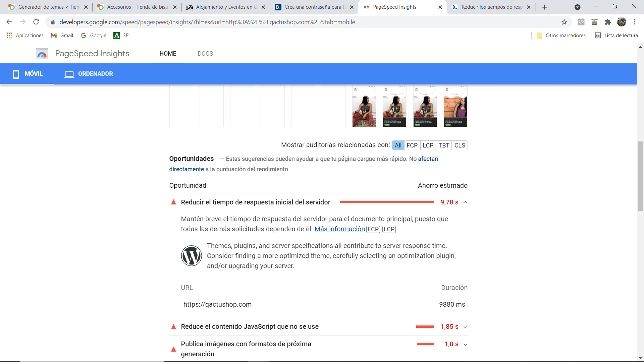Open the DOCS navigation tab
The image size is (644, 362).
point(205,54)
